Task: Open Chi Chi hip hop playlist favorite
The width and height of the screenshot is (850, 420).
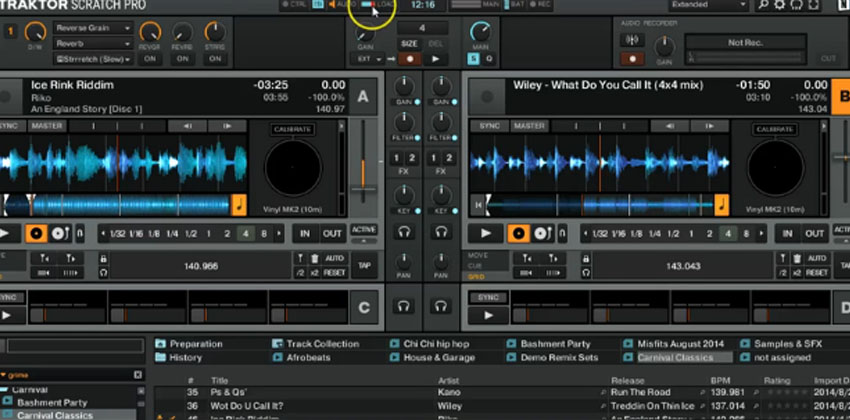Action: pyautogui.click(x=429, y=344)
